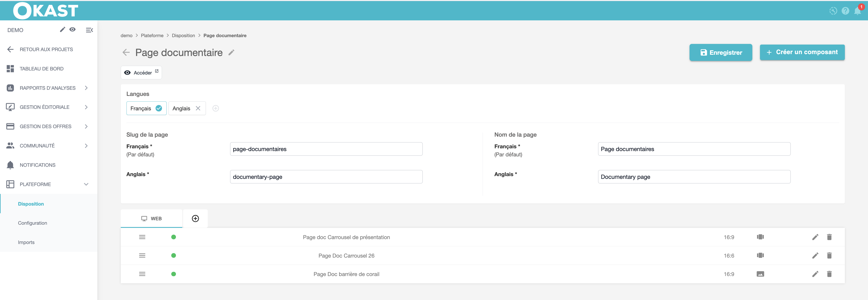868x300 pixels.
Task: Collapse the sidebar menu icon
Action: pos(89,30)
